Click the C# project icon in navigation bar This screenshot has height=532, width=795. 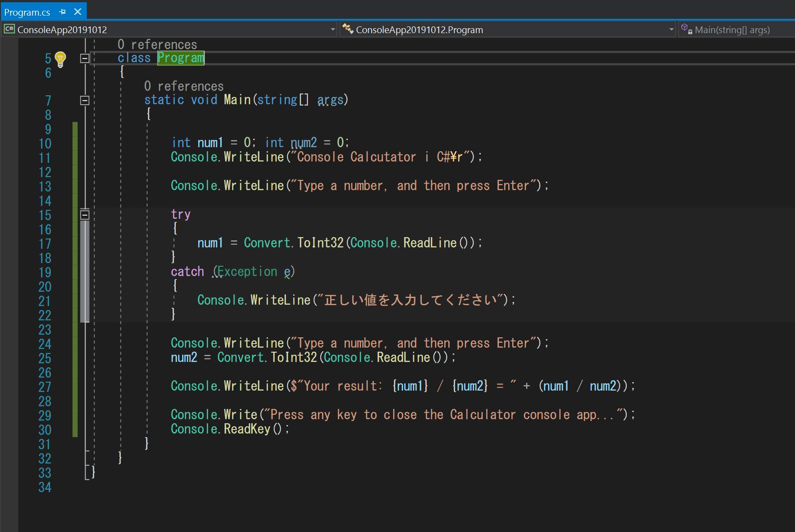[9, 30]
